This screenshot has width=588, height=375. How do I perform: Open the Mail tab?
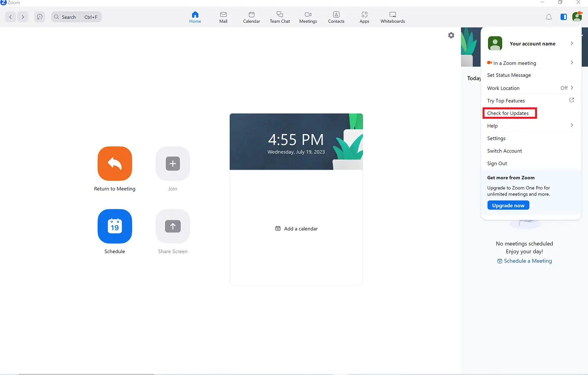coord(223,17)
